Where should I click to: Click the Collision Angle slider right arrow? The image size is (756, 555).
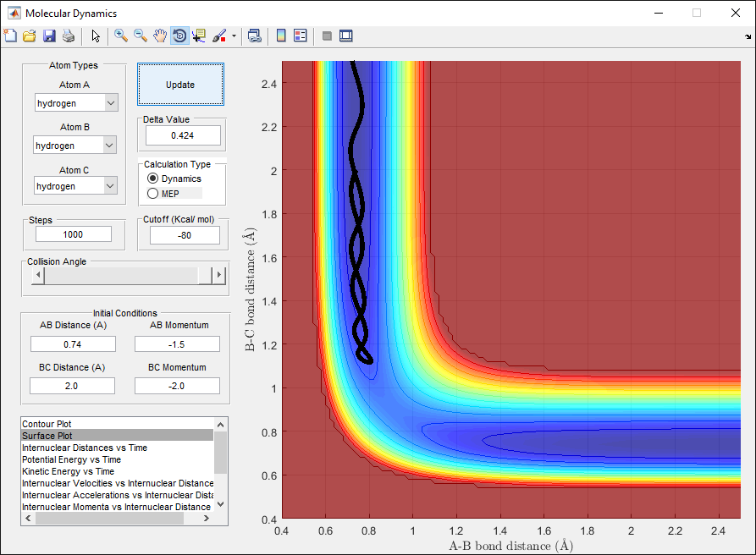(221, 276)
